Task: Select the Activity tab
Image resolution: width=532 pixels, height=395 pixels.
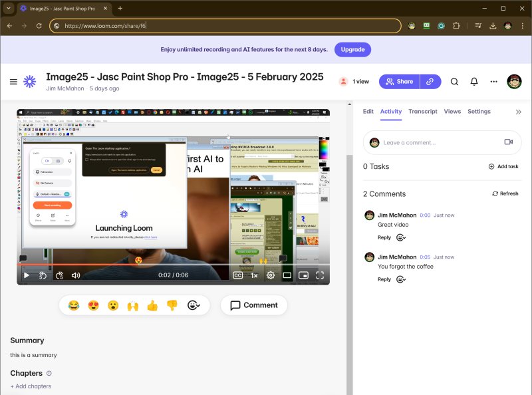Action: (391, 111)
